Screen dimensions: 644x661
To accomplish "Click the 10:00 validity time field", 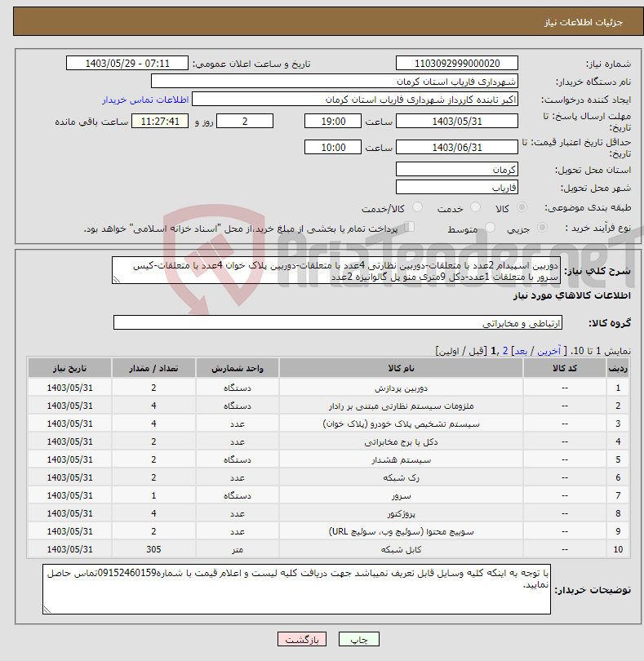I will 333,148.
